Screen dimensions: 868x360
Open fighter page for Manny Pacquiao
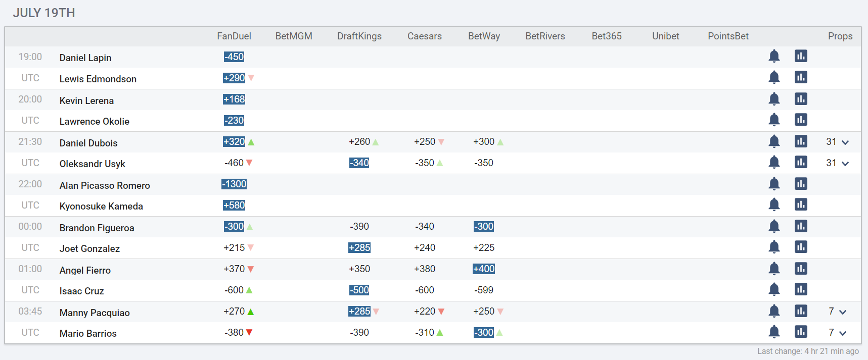point(95,313)
